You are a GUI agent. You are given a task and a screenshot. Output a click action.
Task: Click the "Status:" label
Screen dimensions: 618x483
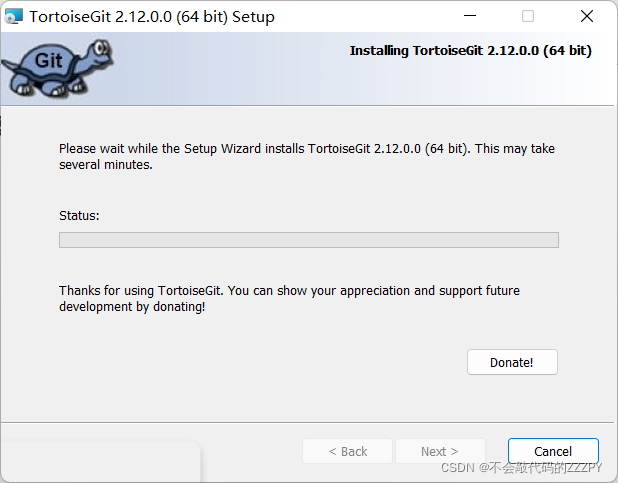click(x=79, y=216)
